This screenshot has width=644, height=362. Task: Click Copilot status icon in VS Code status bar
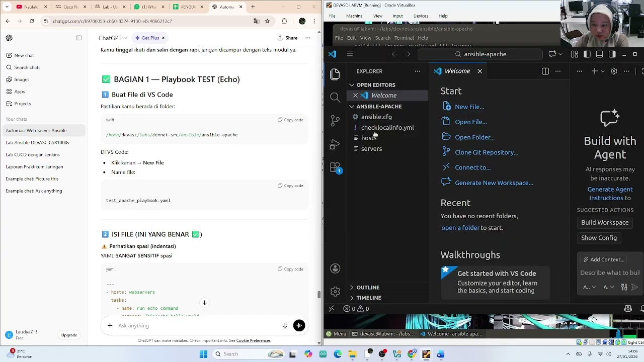tap(628, 309)
